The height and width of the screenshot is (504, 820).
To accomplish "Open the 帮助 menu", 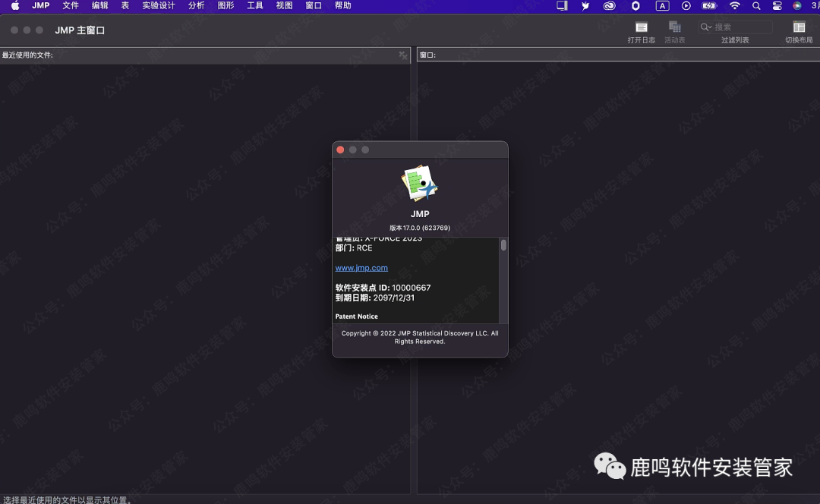I will tap(342, 6).
